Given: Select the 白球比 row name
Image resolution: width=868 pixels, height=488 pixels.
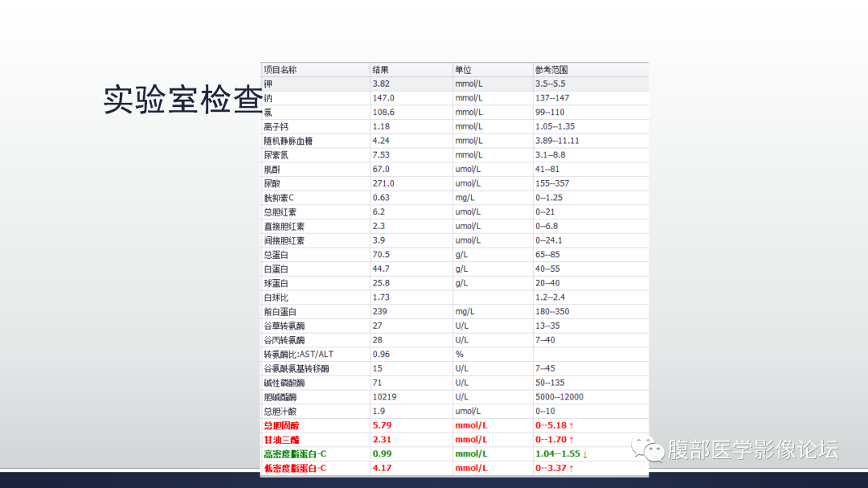Looking at the screenshot, I should pos(276,297).
